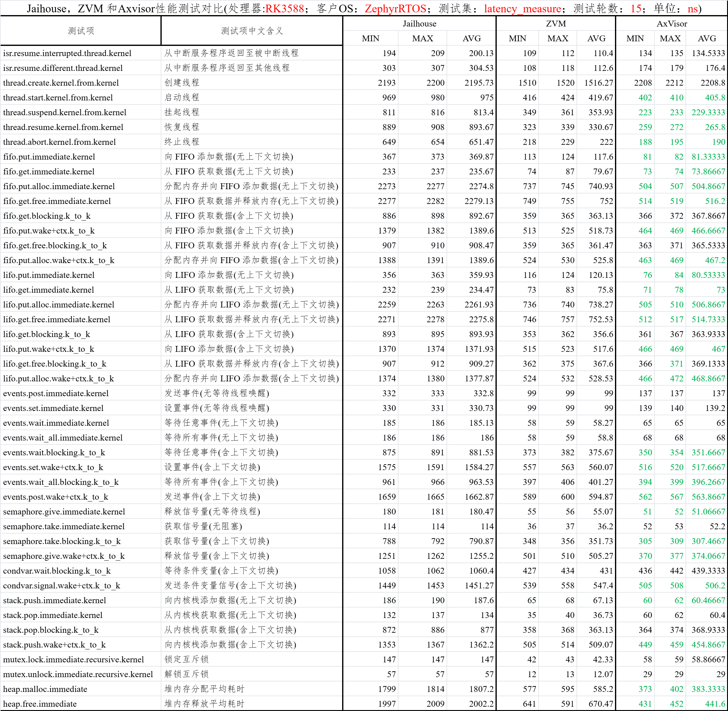
Task: Click the mutex.lock.immediate.recursive.kernel row label
Action: pyautogui.click(x=74, y=660)
